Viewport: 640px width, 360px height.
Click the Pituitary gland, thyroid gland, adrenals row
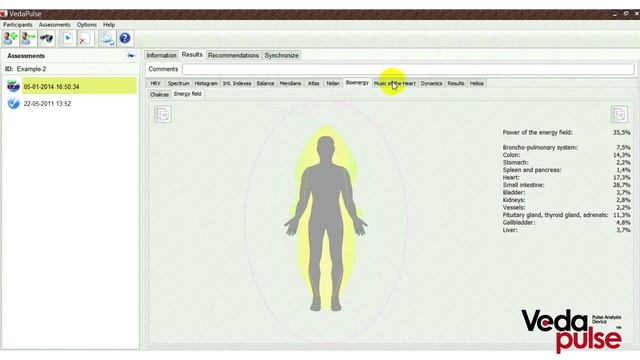click(x=567, y=215)
